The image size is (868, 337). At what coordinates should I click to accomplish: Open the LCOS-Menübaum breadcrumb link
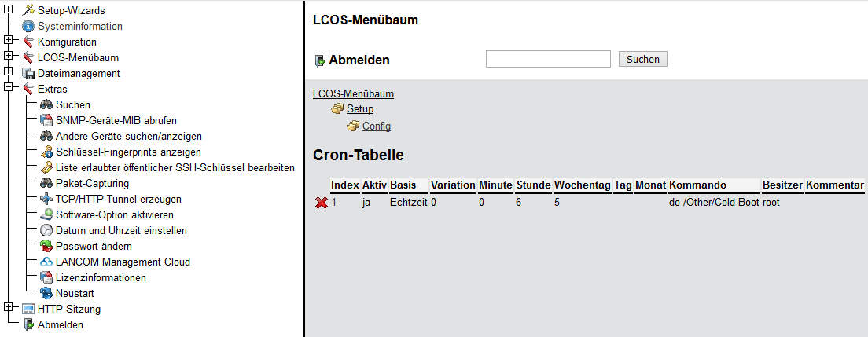353,94
